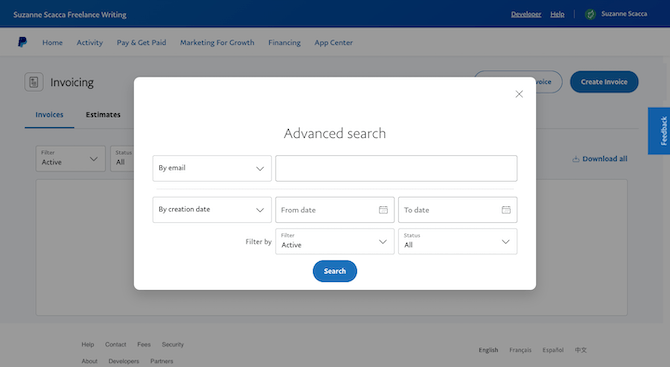The image size is (670, 367).
Task: Click the Invoicing document icon
Action: (x=34, y=82)
